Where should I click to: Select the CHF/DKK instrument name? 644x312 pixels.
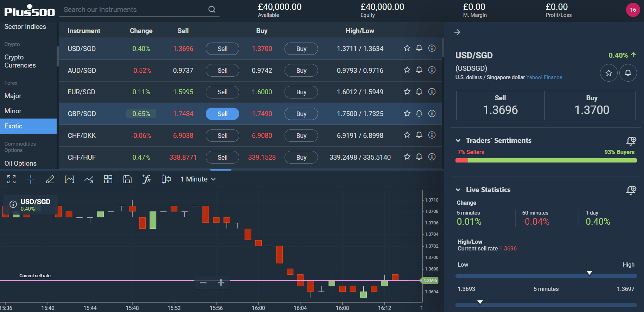82,136
